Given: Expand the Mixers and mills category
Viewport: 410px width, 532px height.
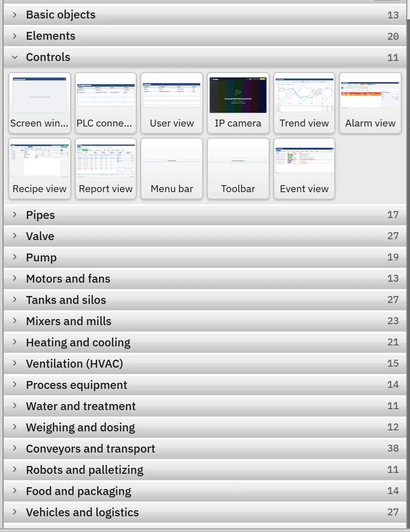Looking at the screenshot, I should pyautogui.click(x=205, y=321).
